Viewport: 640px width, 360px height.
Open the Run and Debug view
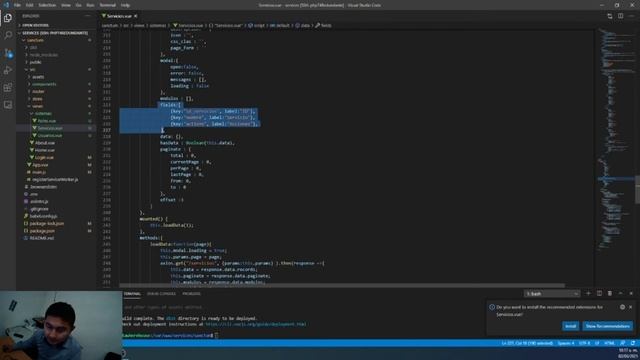pos(8,70)
